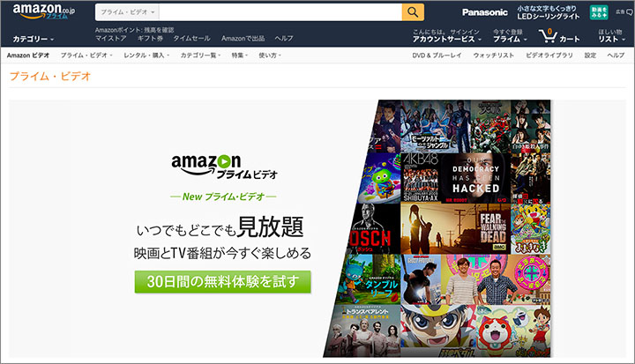Image resolution: width=635 pixels, height=364 pixels.
Task: Open ヘルプ in video nav bar
Action: pyautogui.click(x=616, y=55)
